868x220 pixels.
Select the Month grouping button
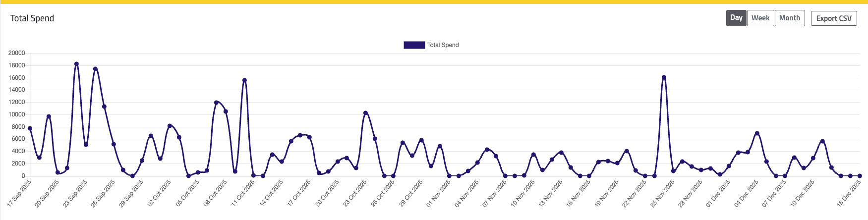click(x=789, y=18)
